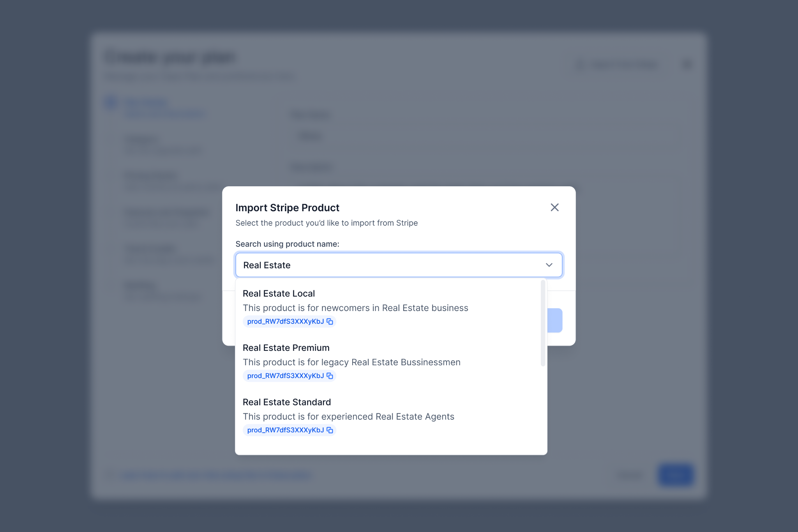Click the blurred blue button at bottom right

pyautogui.click(x=676, y=475)
